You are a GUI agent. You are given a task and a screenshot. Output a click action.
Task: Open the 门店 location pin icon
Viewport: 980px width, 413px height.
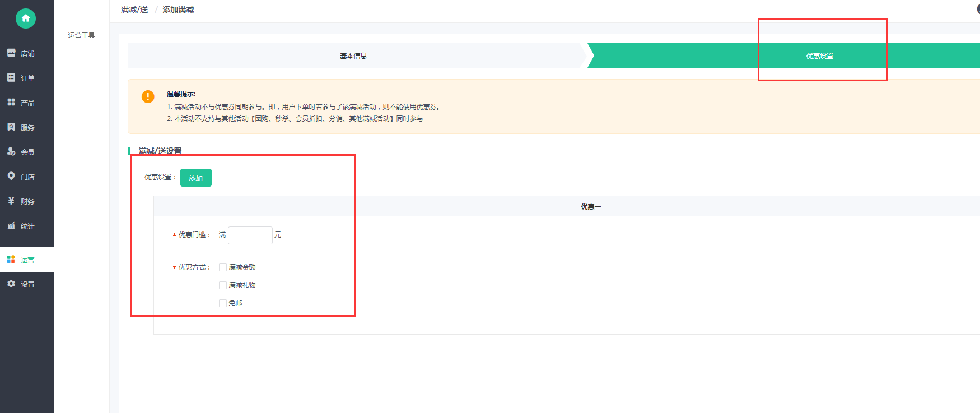pyautogui.click(x=11, y=176)
